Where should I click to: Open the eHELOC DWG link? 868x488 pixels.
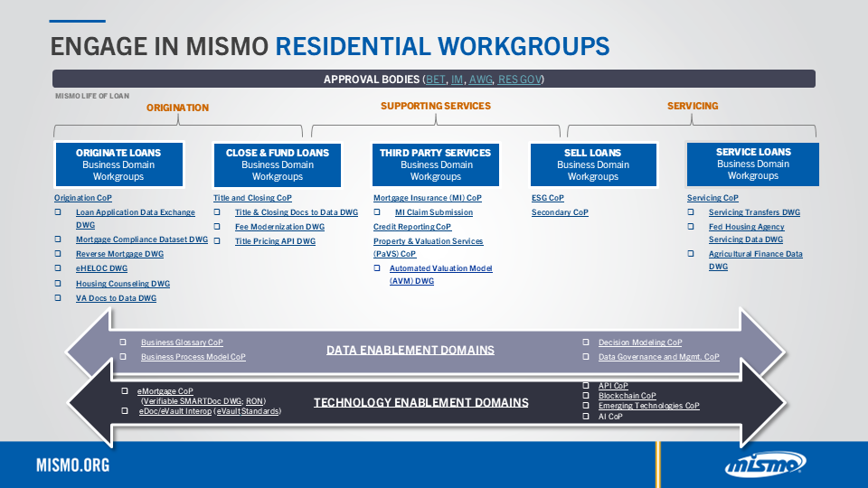(101, 267)
